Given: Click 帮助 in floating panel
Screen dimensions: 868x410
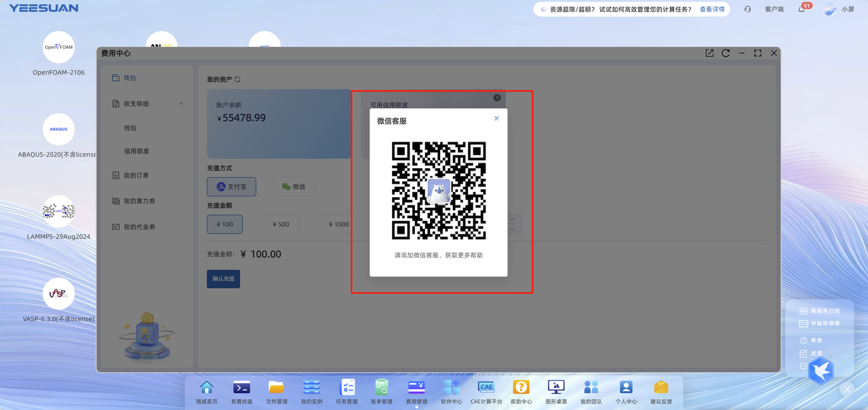Looking at the screenshot, I should coord(811,340).
